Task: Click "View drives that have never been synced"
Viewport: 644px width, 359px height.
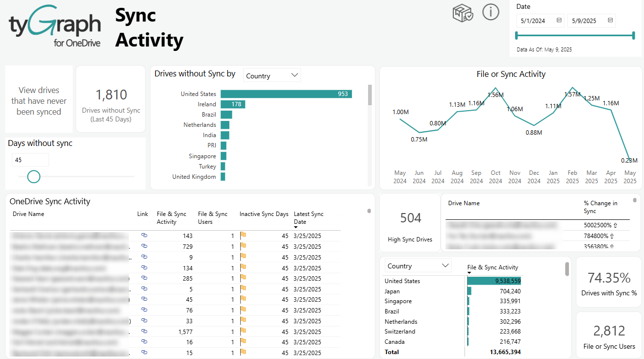Action: [39, 100]
